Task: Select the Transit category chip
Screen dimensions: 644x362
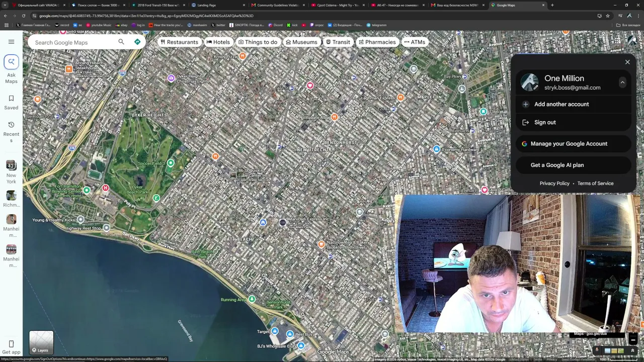Action: (338, 42)
